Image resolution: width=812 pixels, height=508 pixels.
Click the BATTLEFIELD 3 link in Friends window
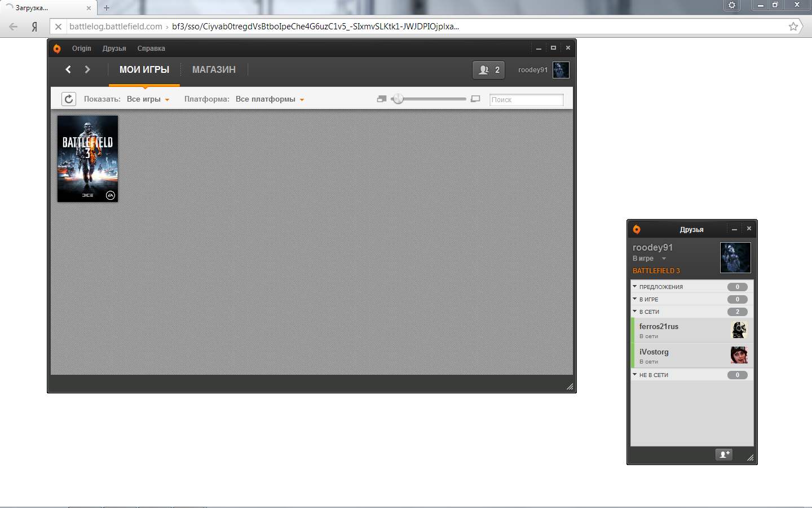tap(656, 271)
